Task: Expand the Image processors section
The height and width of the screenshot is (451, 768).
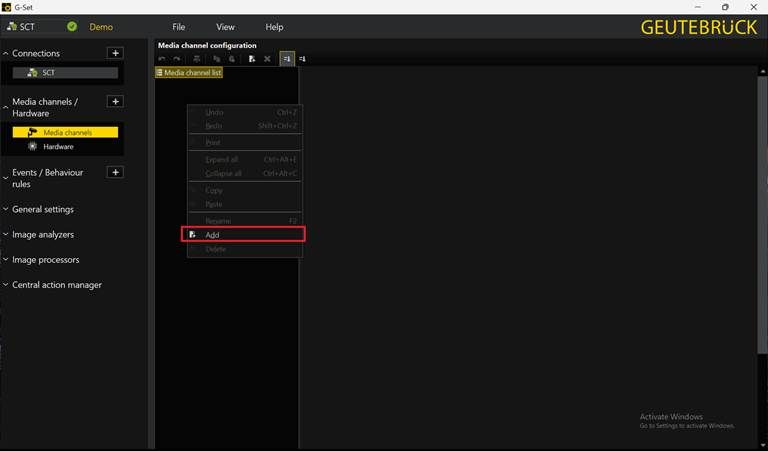Action: click(5, 260)
